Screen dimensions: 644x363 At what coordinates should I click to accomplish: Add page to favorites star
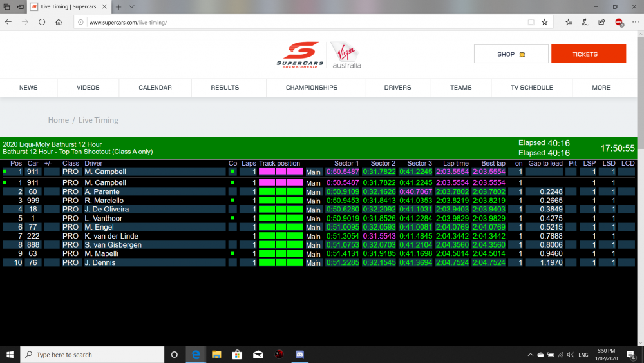[545, 22]
